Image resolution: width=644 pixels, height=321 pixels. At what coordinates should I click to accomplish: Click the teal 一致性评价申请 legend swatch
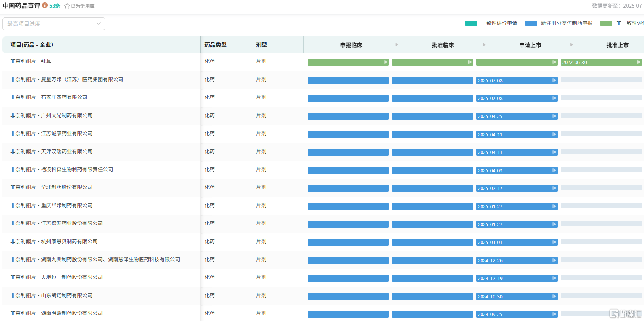(x=471, y=23)
